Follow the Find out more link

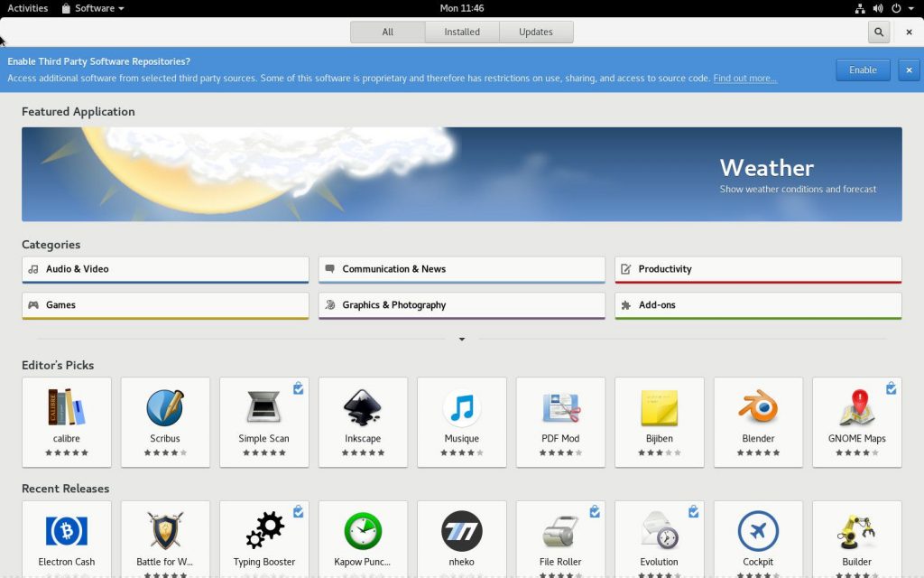click(744, 79)
